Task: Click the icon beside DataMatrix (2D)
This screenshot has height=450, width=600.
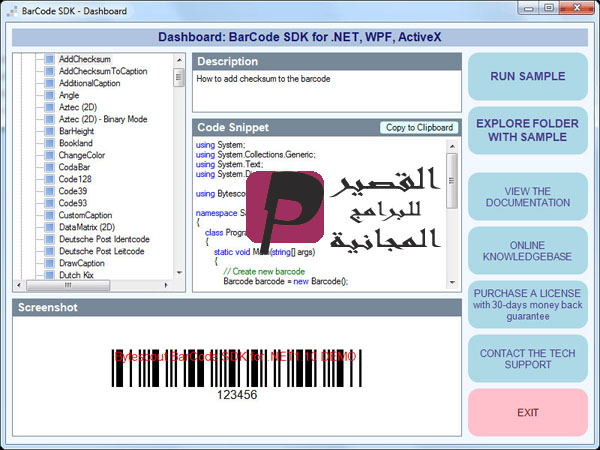Action: tap(49, 227)
